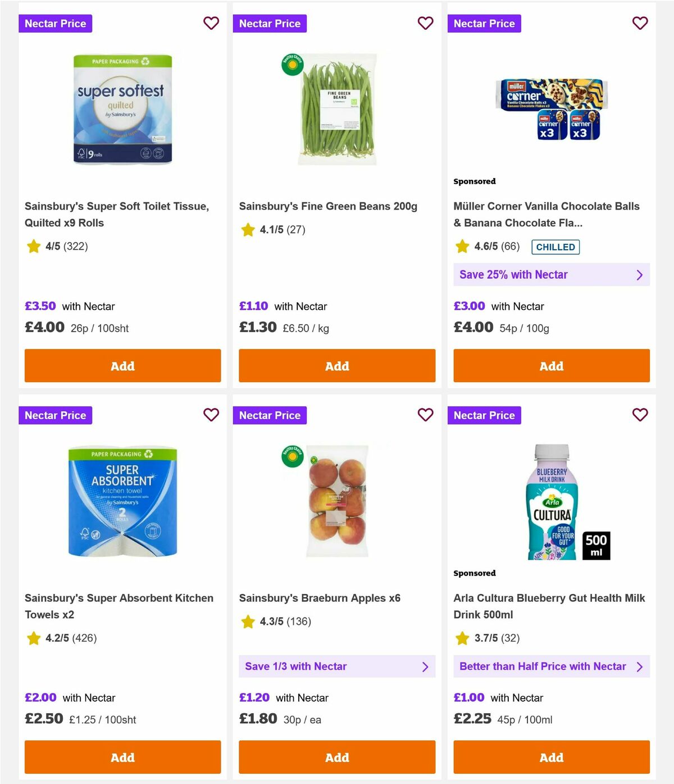
Task: Select the star icon beside apples rating
Action: coord(248,622)
